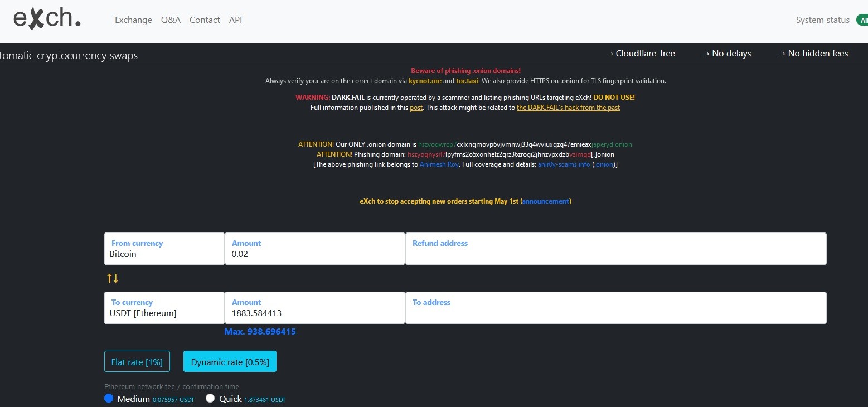
Task: Click the 'Beware of phishing .onion domains!' warning
Action: 465,71
